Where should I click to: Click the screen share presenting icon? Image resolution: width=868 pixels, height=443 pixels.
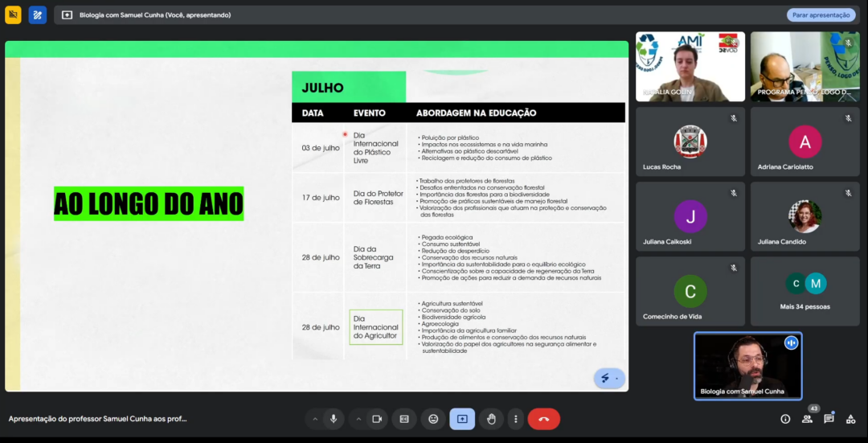tap(462, 419)
